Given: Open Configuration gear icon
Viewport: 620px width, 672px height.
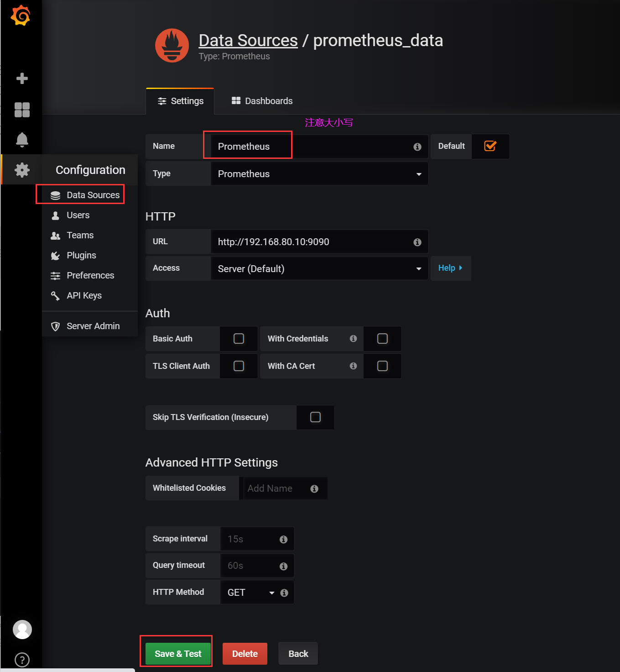Looking at the screenshot, I should pyautogui.click(x=22, y=170).
